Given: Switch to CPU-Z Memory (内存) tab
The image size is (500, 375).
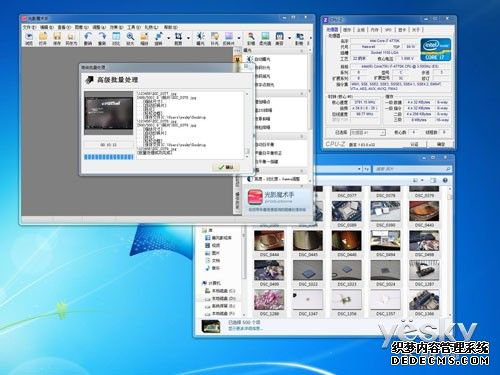Looking at the screenshot, I should (x=375, y=30).
